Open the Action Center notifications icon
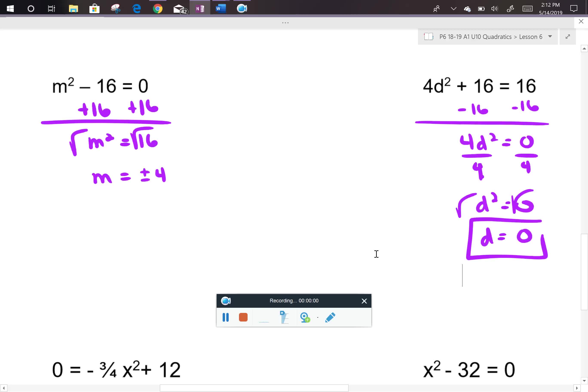 click(574, 9)
